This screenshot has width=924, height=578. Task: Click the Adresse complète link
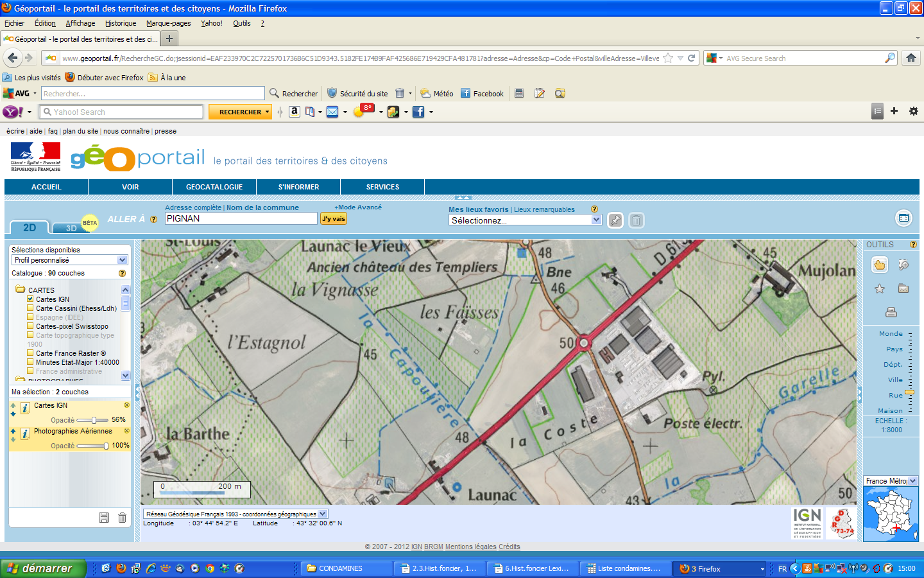point(193,207)
